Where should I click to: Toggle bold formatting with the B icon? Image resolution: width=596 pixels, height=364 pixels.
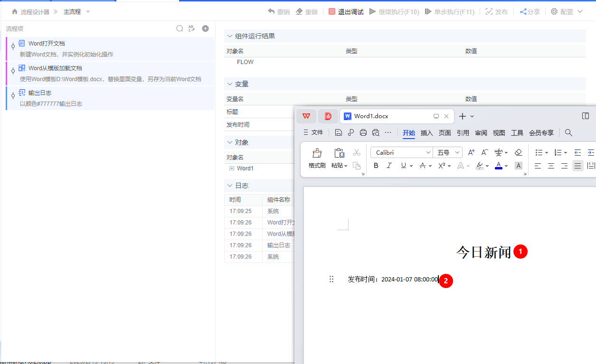pos(376,165)
